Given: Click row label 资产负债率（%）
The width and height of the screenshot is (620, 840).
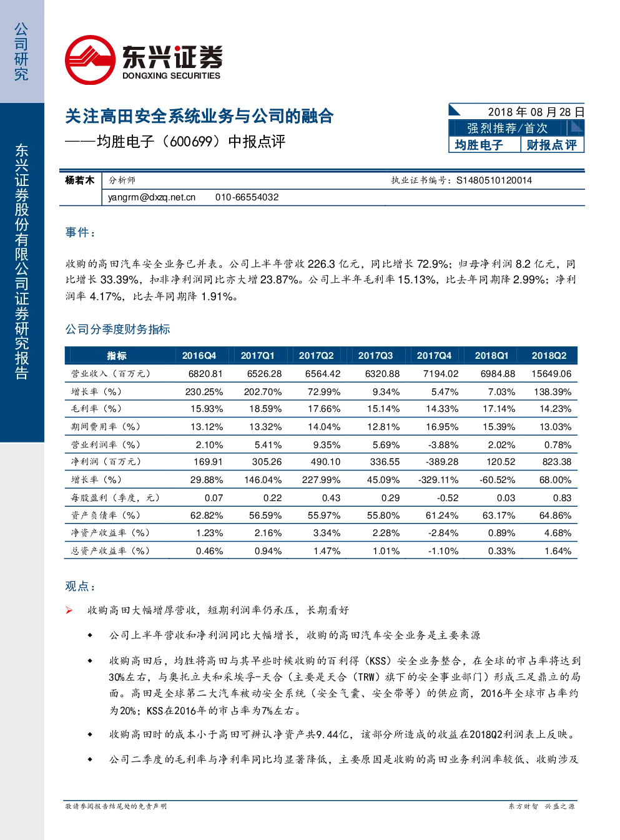Looking at the screenshot, I should pos(106,515).
